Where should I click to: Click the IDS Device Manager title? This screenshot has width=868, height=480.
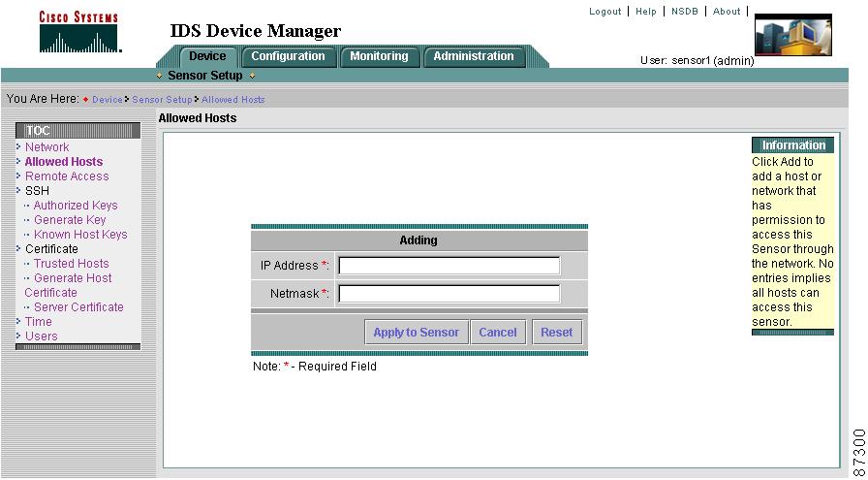coord(255,31)
